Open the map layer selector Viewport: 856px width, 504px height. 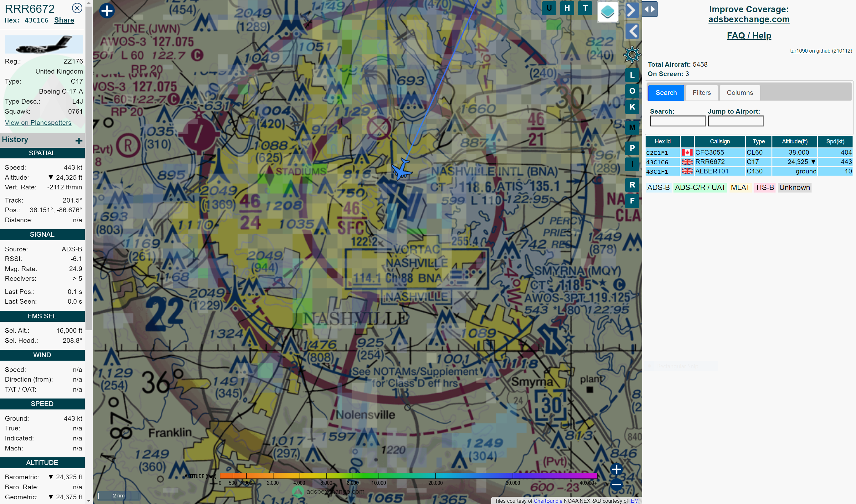tap(608, 12)
